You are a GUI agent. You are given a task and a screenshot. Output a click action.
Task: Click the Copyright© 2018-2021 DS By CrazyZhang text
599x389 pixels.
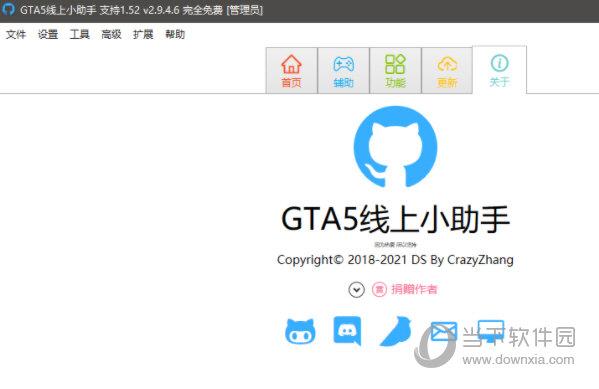point(395,260)
